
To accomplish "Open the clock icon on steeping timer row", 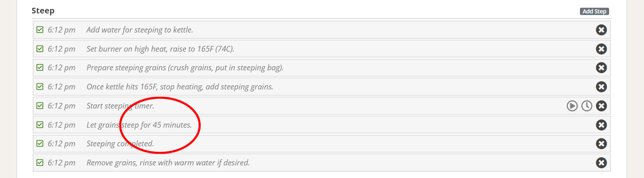I will point(587,106).
